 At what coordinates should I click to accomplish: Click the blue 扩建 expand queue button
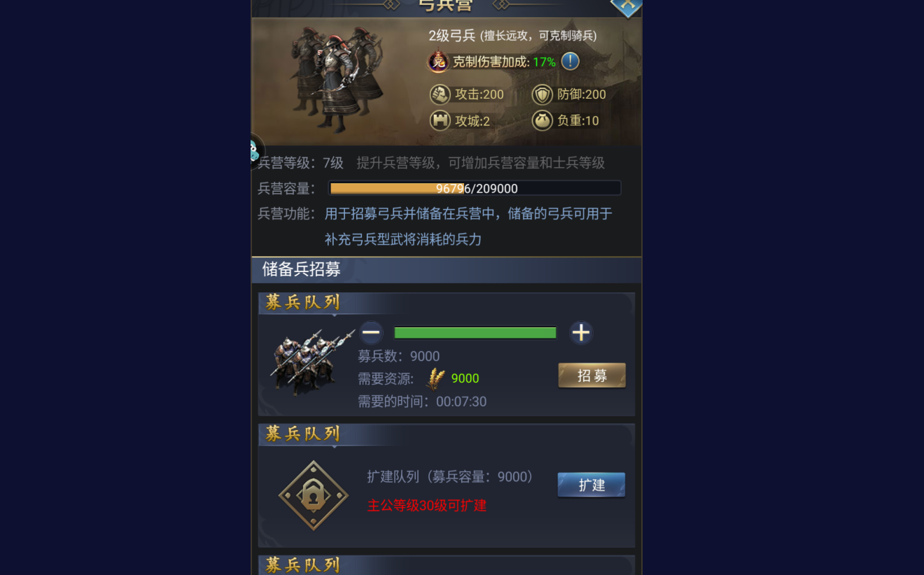[x=591, y=485]
